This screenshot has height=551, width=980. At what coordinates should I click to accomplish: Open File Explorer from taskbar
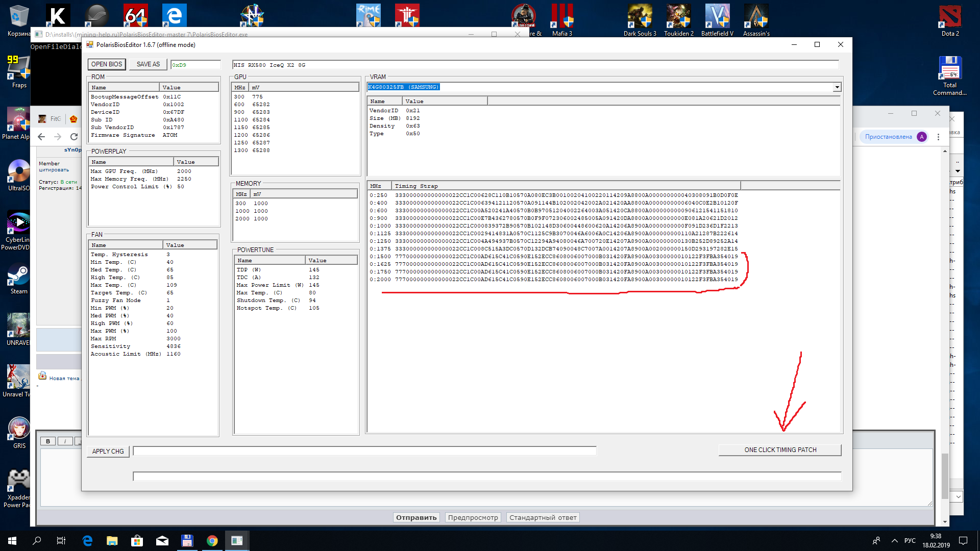[x=112, y=541]
